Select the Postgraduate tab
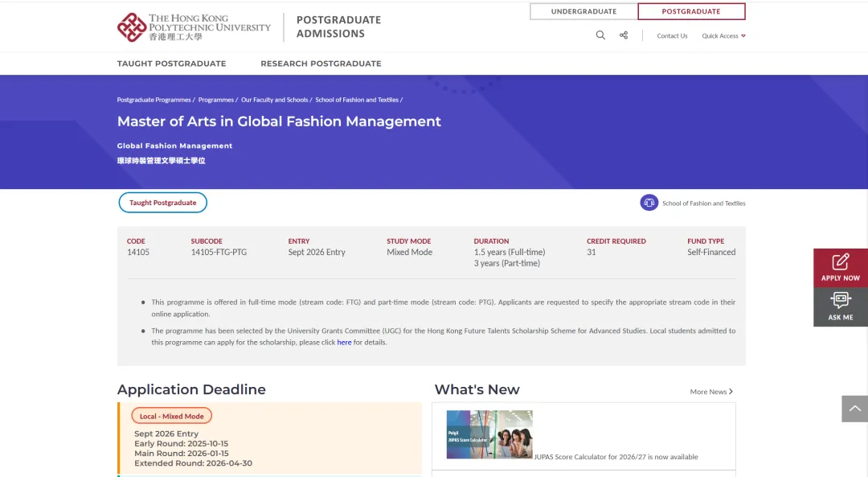This screenshot has width=868, height=477. 691,11
